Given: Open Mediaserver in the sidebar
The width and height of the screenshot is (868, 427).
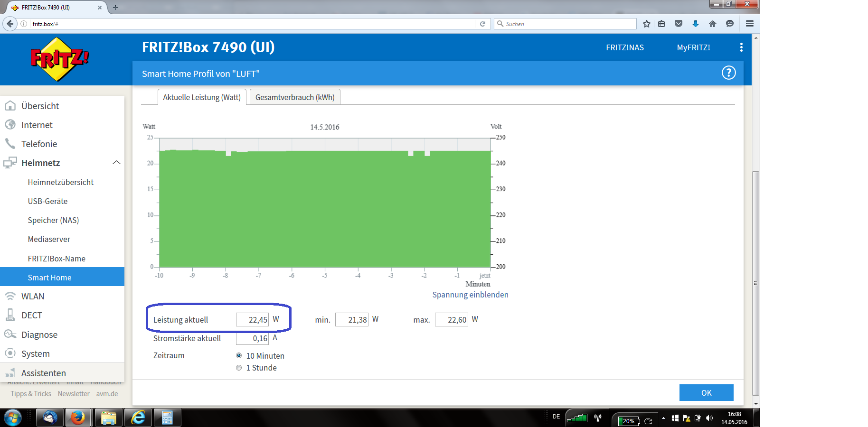Looking at the screenshot, I should pos(49,239).
